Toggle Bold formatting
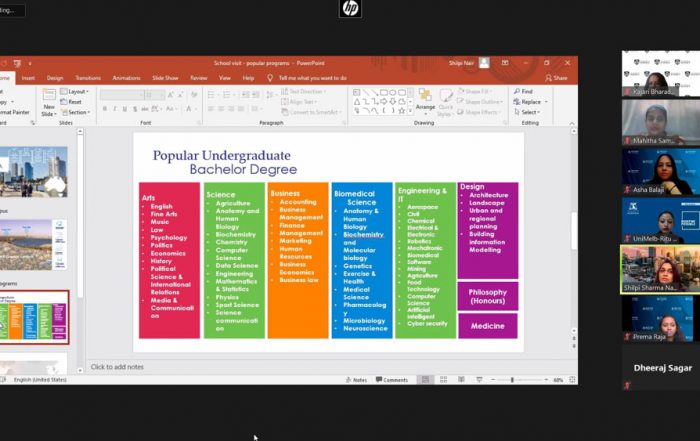Image resolution: width=700 pixels, height=441 pixels. coord(105,109)
